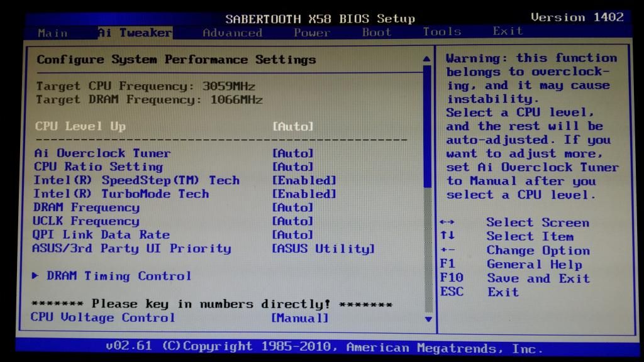Click the Version 1402 label

577,17
